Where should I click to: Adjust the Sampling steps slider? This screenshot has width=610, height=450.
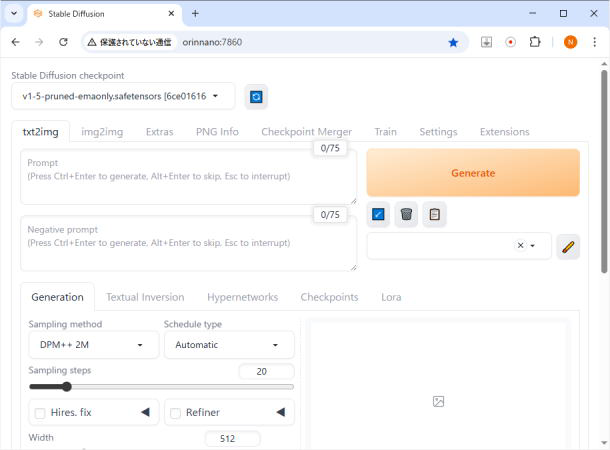[67, 386]
